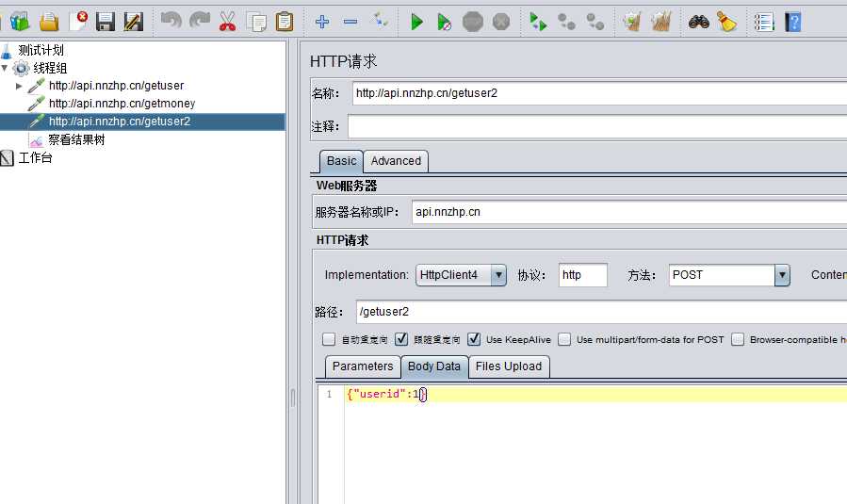Open Function Helper dialog icon

click(764, 22)
